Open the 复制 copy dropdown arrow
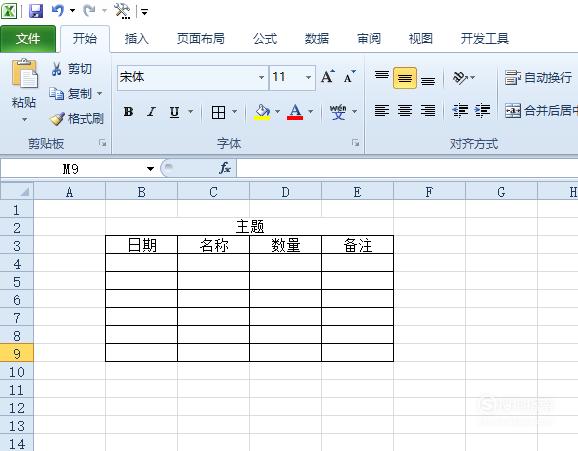Screen dimensions: 578x451 pyautogui.click(x=99, y=94)
